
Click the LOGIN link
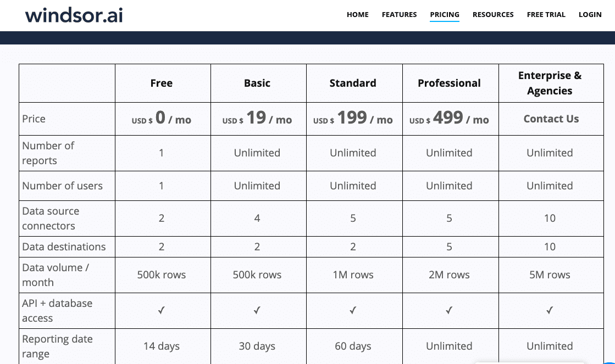click(x=590, y=15)
